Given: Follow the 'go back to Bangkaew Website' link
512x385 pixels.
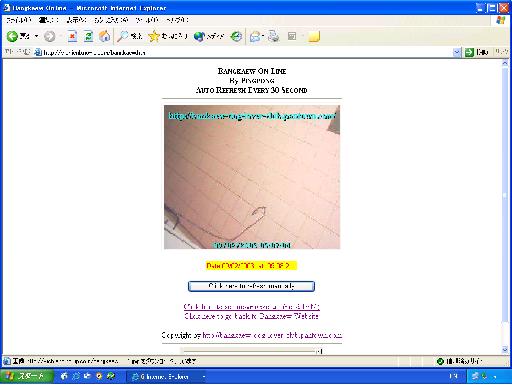Looking at the screenshot, I should click(x=251, y=316).
